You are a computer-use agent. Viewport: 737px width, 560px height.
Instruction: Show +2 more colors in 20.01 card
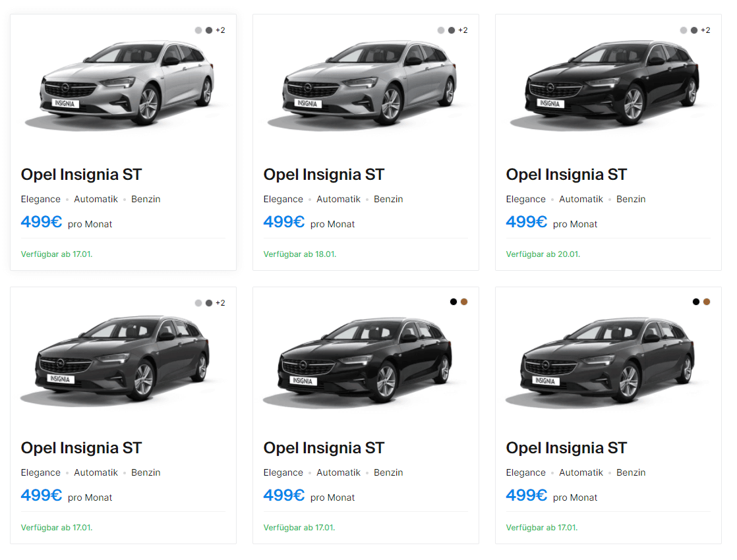(x=705, y=30)
